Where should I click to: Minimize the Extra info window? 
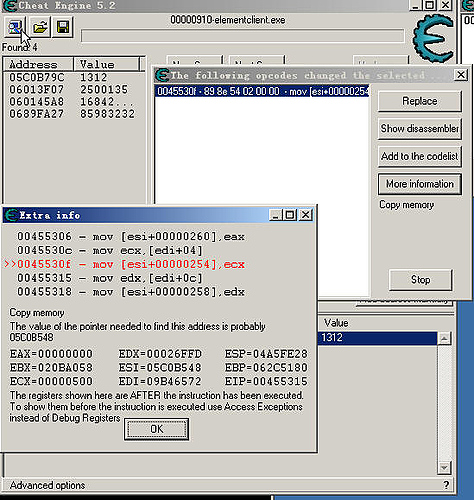[x=275, y=215]
